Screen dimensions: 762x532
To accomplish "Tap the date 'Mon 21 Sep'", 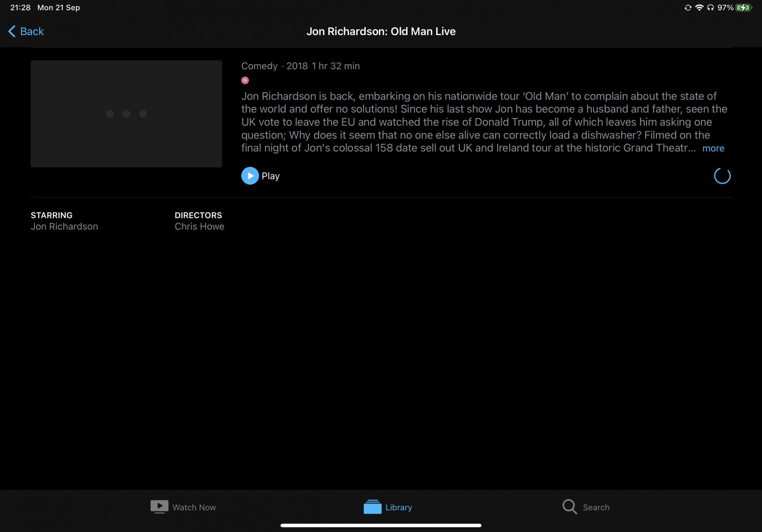I will coord(59,8).
